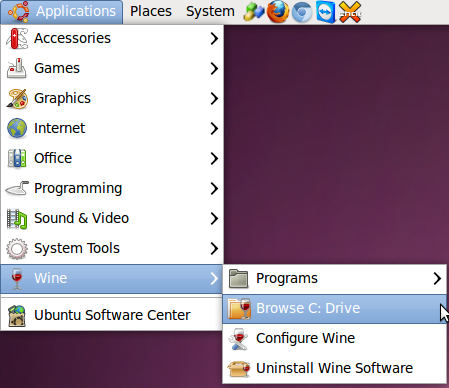Click the Office binders icon
The height and width of the screenshot is (388, 449).
[x=17, y=158]
